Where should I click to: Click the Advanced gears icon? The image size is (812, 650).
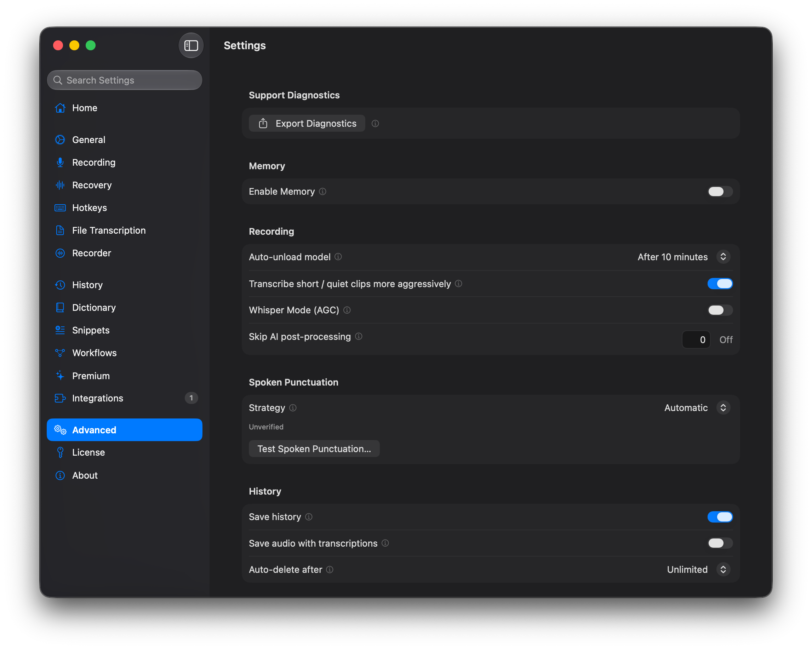[x=60, y=430]
